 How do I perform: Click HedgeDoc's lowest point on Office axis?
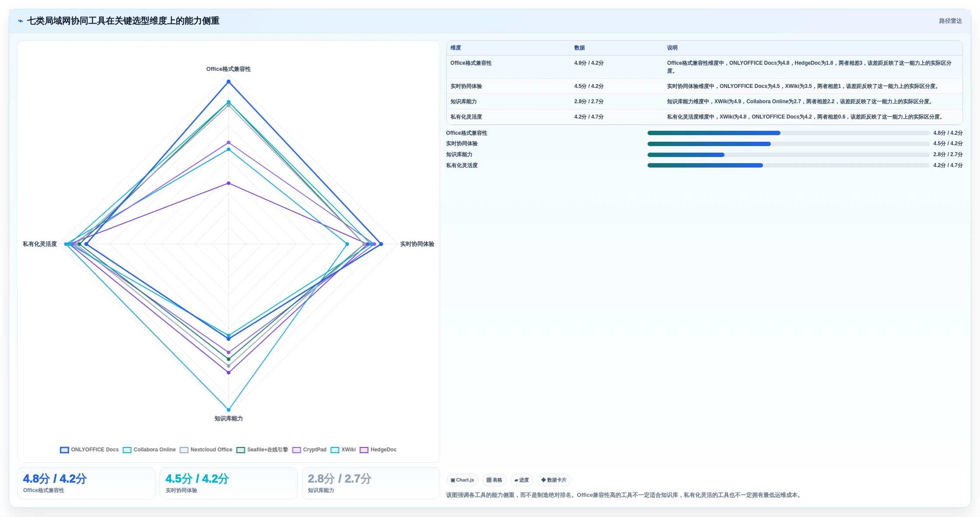pyautogui.click(x=228, y=183)
